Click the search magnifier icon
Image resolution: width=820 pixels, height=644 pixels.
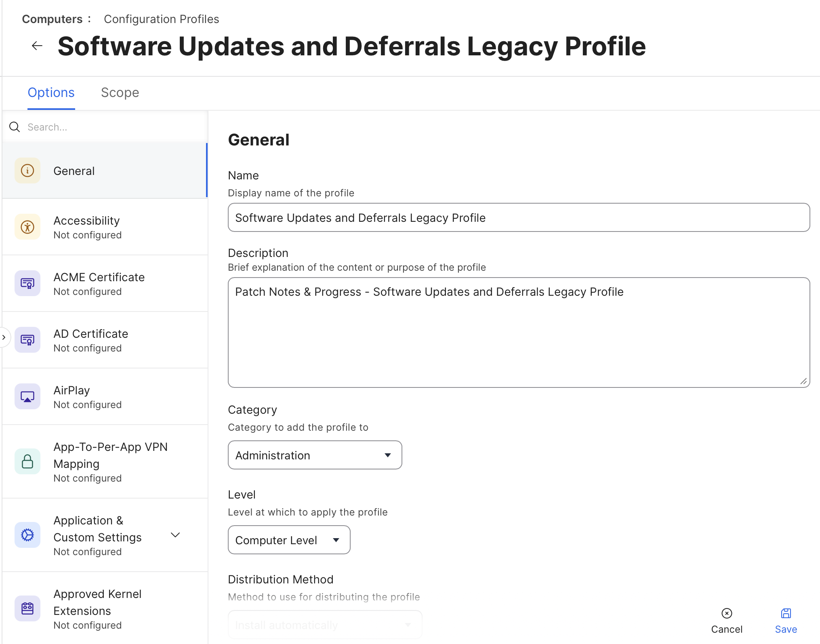(x=15, y=127)
